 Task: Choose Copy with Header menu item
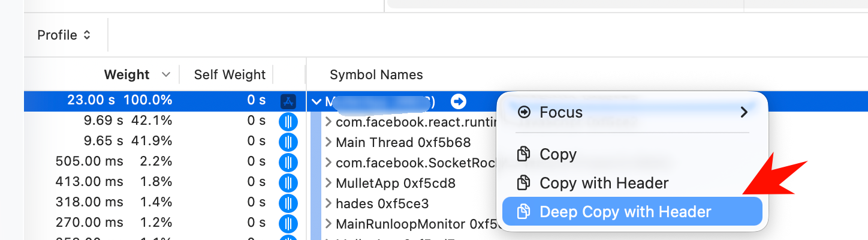point(632,182)
